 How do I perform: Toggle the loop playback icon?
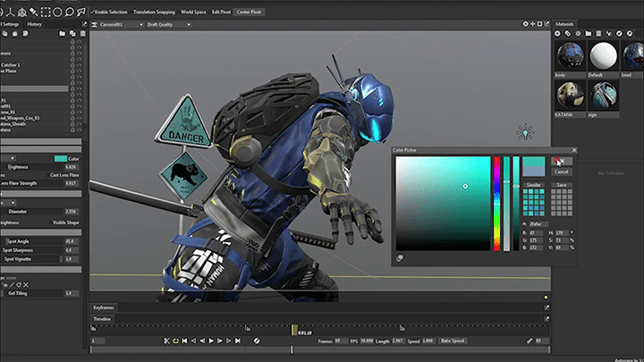click(176, 341)
